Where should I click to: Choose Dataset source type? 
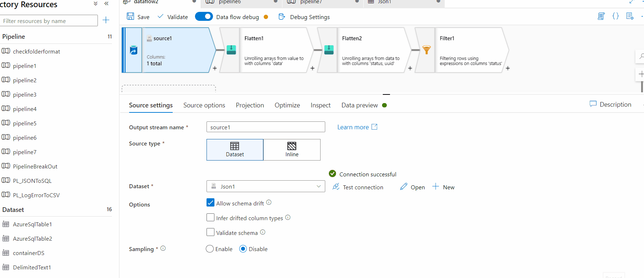tap(235, 150)
